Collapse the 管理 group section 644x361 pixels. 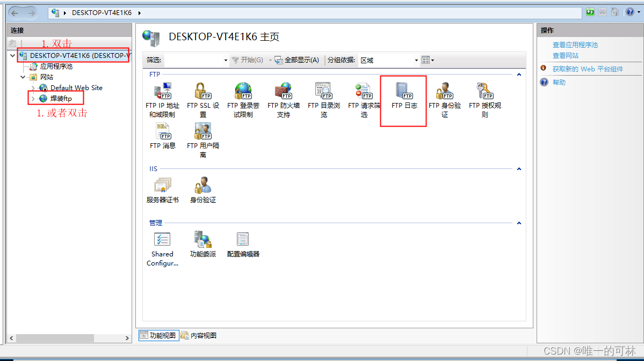click(x=519, y=223)
